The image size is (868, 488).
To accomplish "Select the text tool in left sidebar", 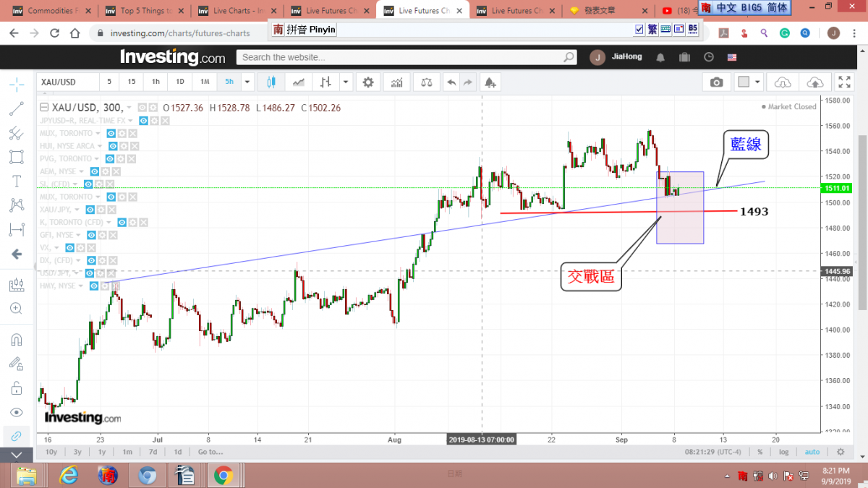I will click(x=17, y=181).
